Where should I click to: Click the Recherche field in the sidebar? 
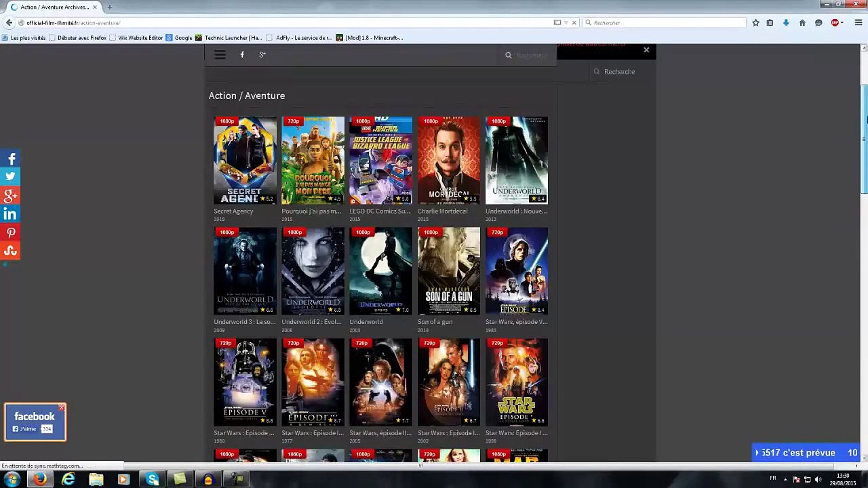click(x=623, y=71)
